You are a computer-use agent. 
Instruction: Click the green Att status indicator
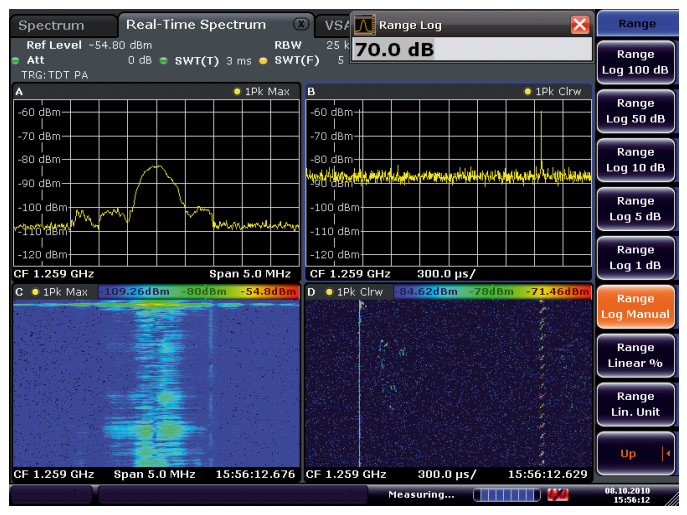tap(16, 60)
